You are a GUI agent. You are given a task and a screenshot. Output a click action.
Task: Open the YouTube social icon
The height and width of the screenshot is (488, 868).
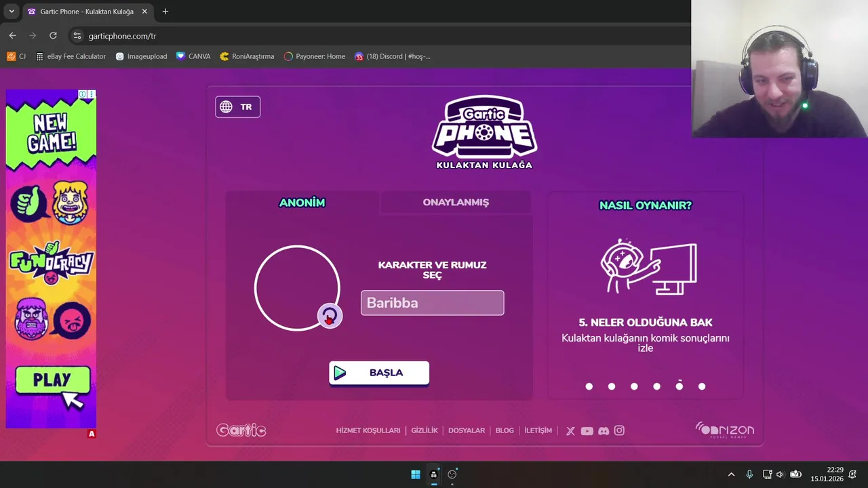(587, 431)
